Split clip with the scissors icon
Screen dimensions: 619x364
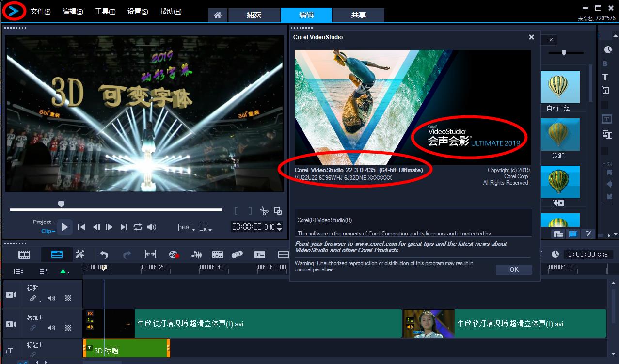click(x=264, y=211)
